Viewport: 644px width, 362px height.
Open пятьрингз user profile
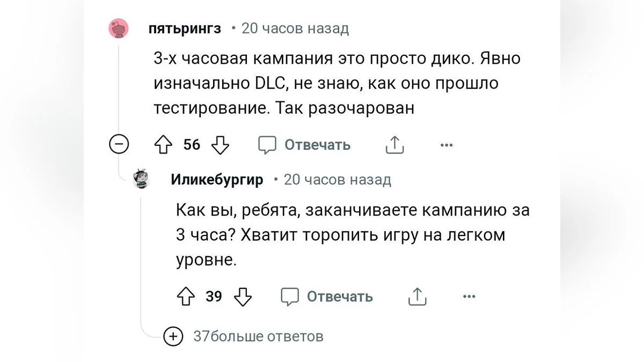(x=185, y=28)
